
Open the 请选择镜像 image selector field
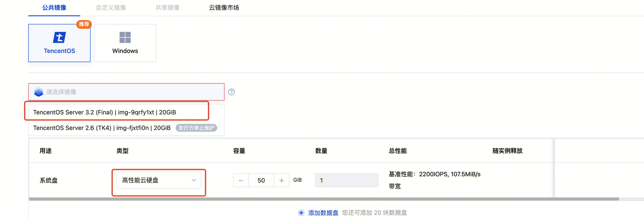[126, 92]
